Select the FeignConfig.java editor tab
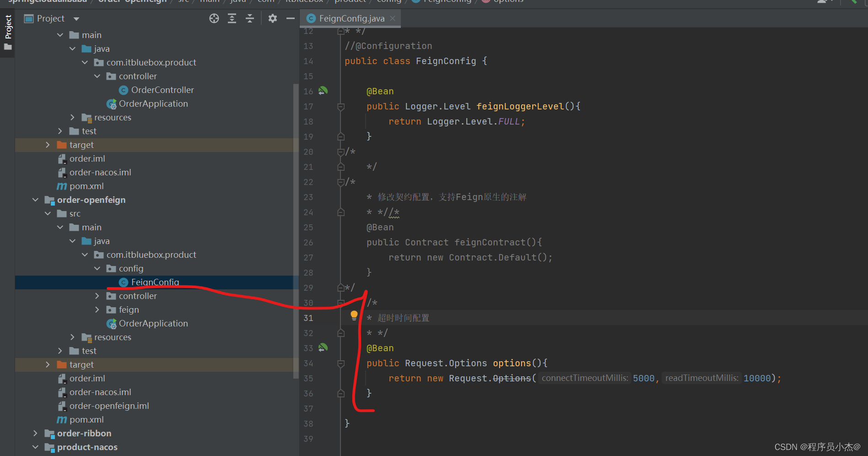868x456 pixels. click(351, 18)
